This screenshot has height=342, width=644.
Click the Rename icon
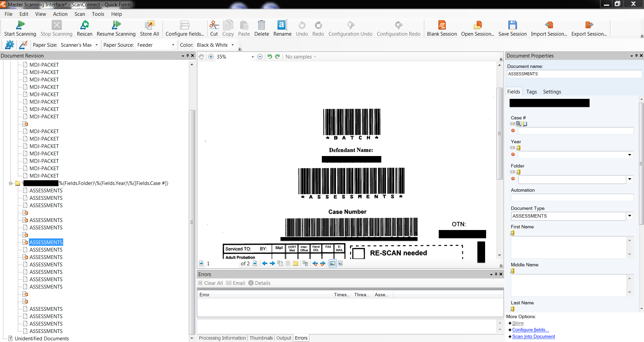282,25
